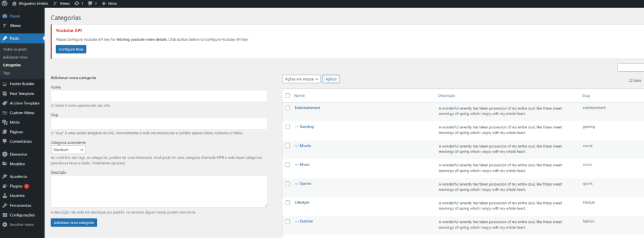Collapse sidebar with Recolher menu

coord(22,225)
